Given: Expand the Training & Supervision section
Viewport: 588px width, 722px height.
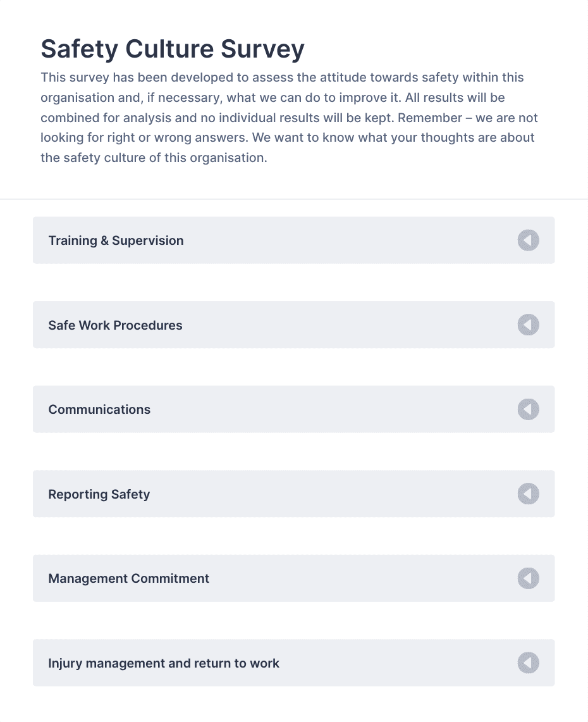Looking at the screenshot, I should point(293,240).
